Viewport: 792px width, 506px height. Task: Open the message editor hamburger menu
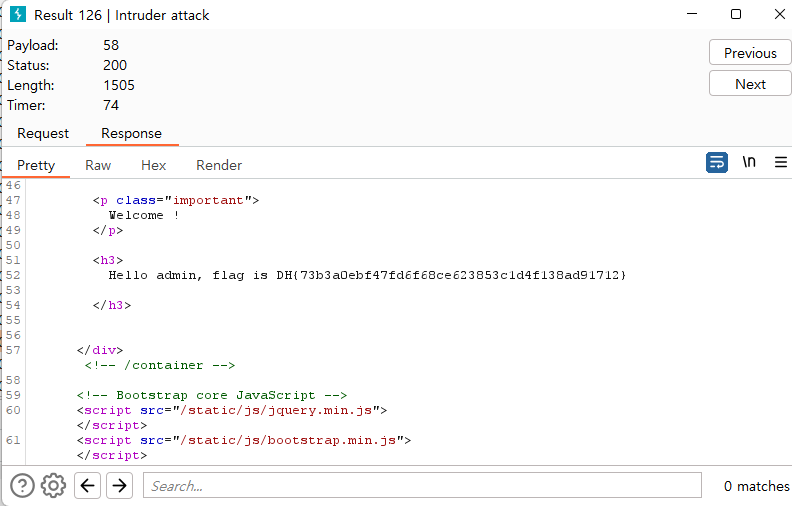click(x=781, y=162)
